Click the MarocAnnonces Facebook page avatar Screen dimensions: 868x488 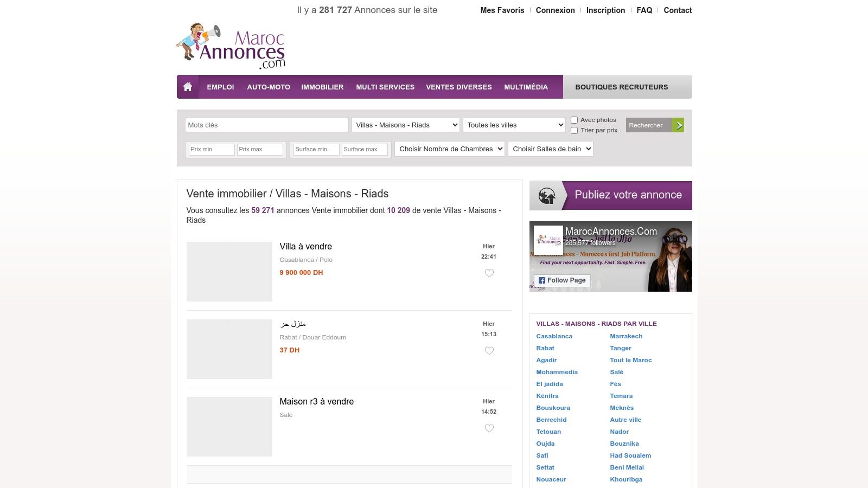coord(548,240)
